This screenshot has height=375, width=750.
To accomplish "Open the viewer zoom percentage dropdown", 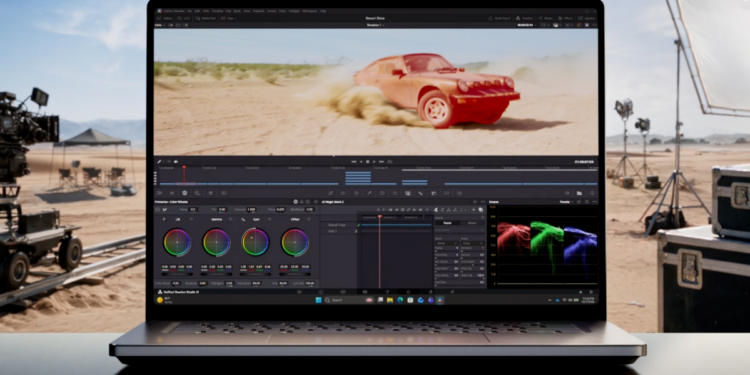I will coord(159,25).
